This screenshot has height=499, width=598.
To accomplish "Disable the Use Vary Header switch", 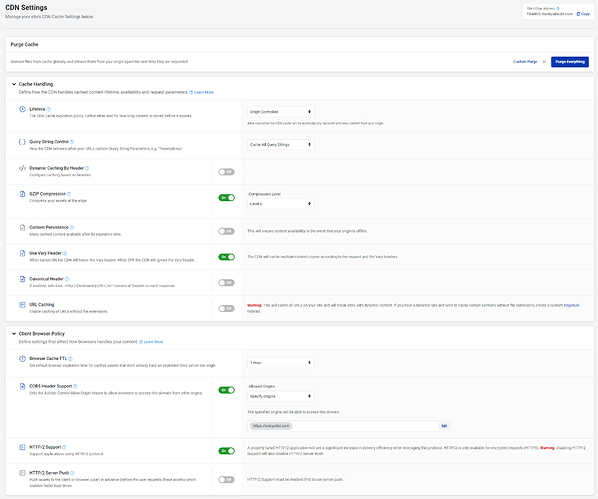I will [226, 257].
